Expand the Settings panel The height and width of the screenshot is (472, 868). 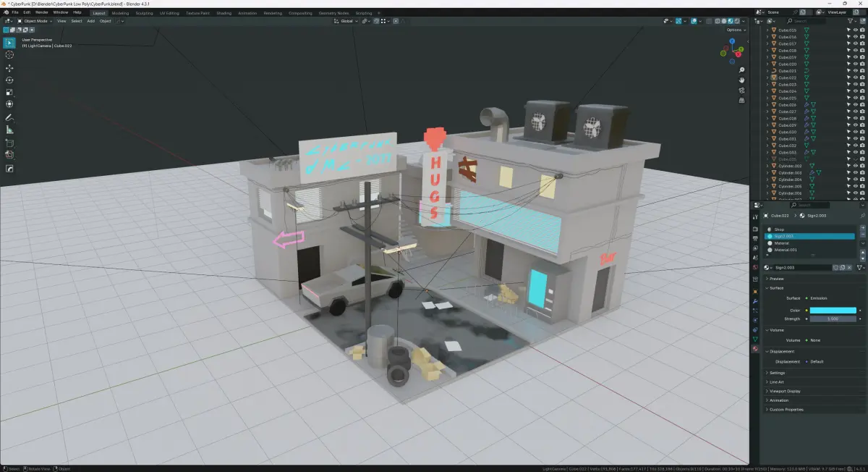point(777,373)
